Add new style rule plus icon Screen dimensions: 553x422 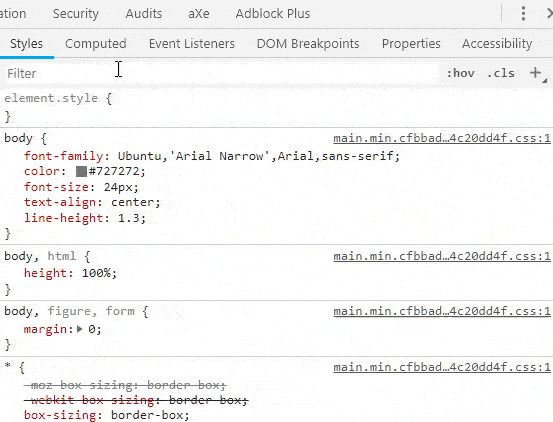click(x=535, y=73)
